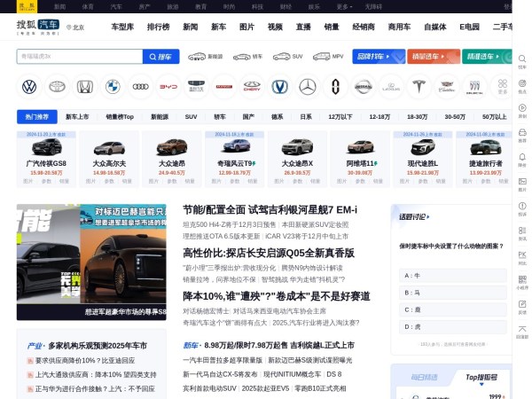Select the Audi four-rings logo
The height and width of the screenshot is (399, 532).
pos(140,87)
